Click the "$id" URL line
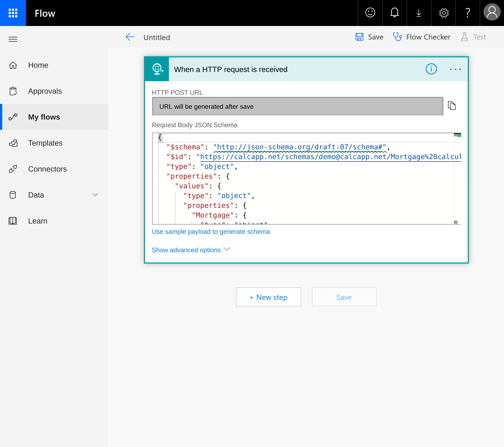Viewport: 504px width, 447px height. pyautogui.click(x=314, y=157)
